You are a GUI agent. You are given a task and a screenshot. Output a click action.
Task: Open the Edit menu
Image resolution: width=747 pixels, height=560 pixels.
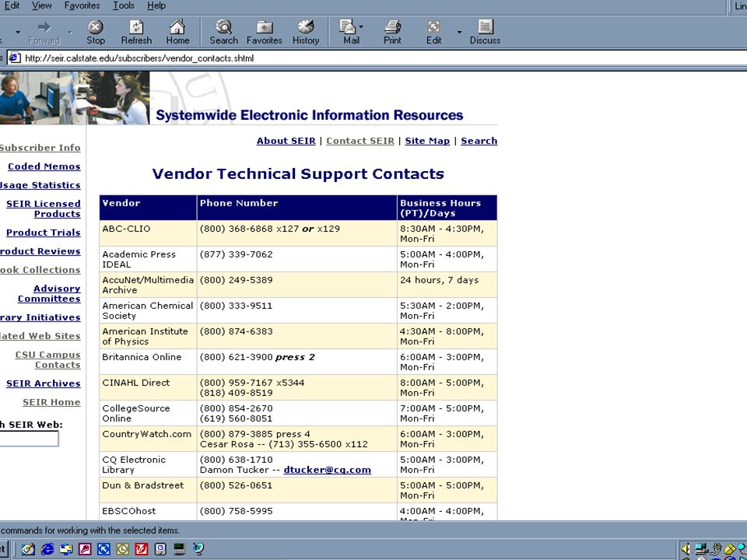[x=12, y=5]
